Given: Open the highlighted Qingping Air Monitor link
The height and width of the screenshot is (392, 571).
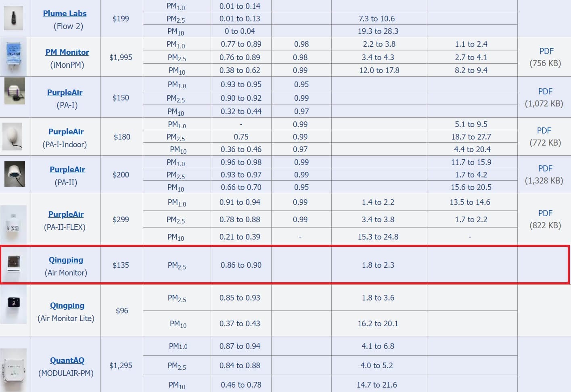Looking at the screenshot, I should pyautogui.click(x=66, y=260).
